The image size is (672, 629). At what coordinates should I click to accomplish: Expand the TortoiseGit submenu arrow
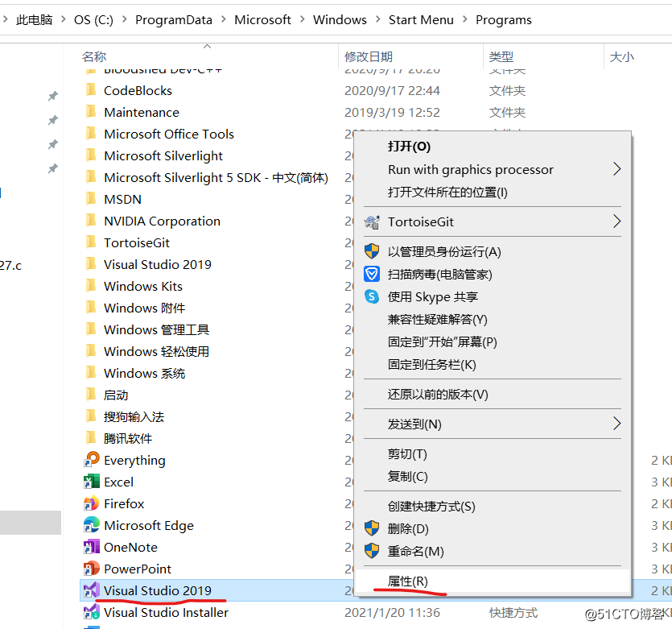(x=616, y=221)
